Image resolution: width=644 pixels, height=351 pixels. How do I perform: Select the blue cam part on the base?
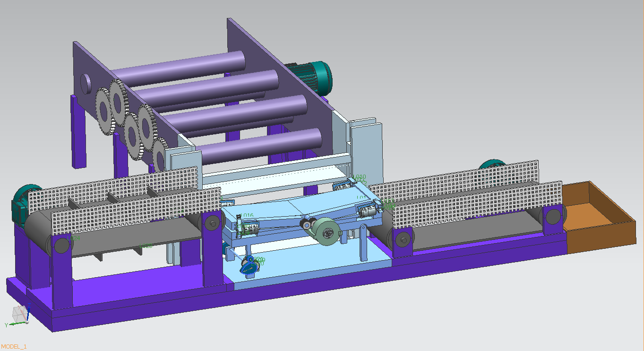249,266
